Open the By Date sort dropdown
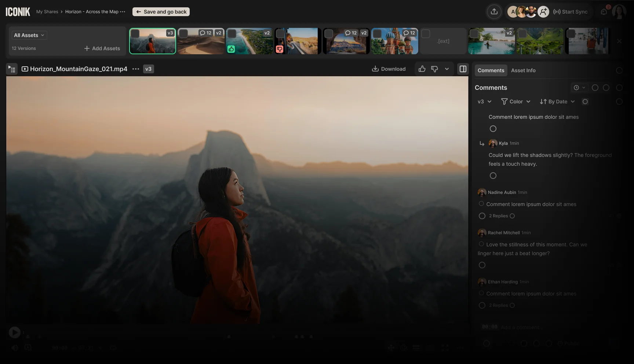 (557, 102)
